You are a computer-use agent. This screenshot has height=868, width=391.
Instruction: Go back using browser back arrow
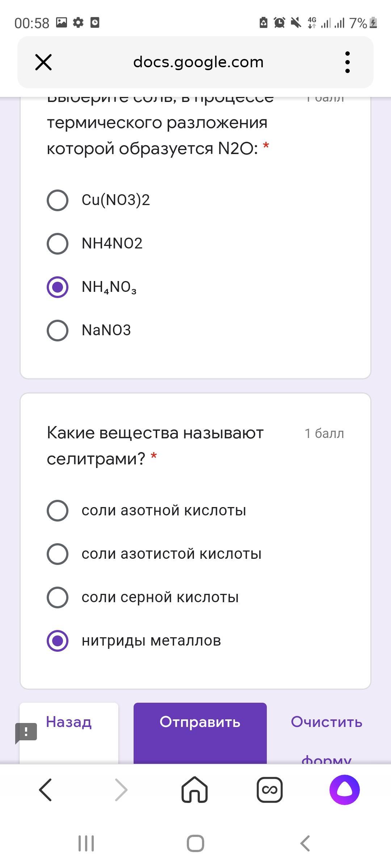(46, 790)
